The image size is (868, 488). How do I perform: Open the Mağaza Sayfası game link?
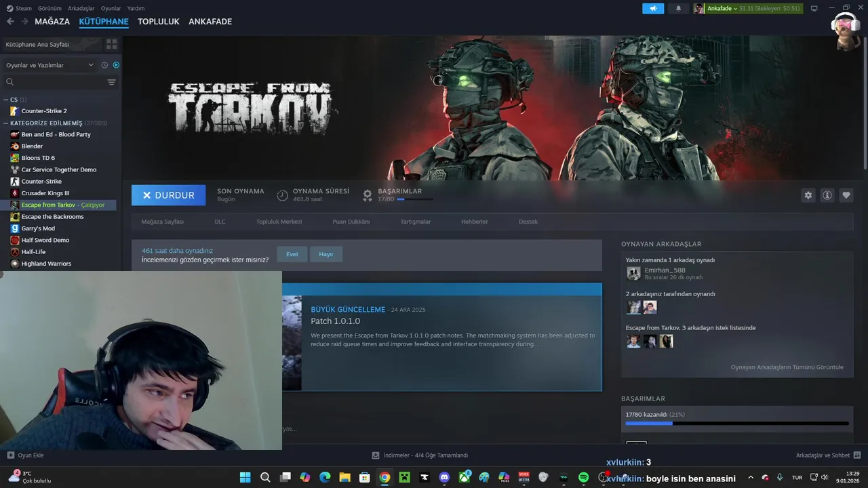(x=162, y=222)
